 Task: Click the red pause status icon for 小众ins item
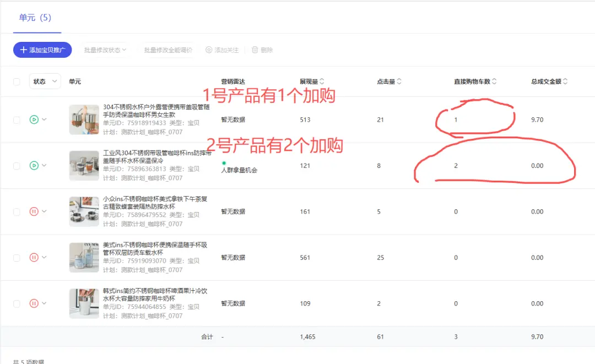(x=34, y=211)
